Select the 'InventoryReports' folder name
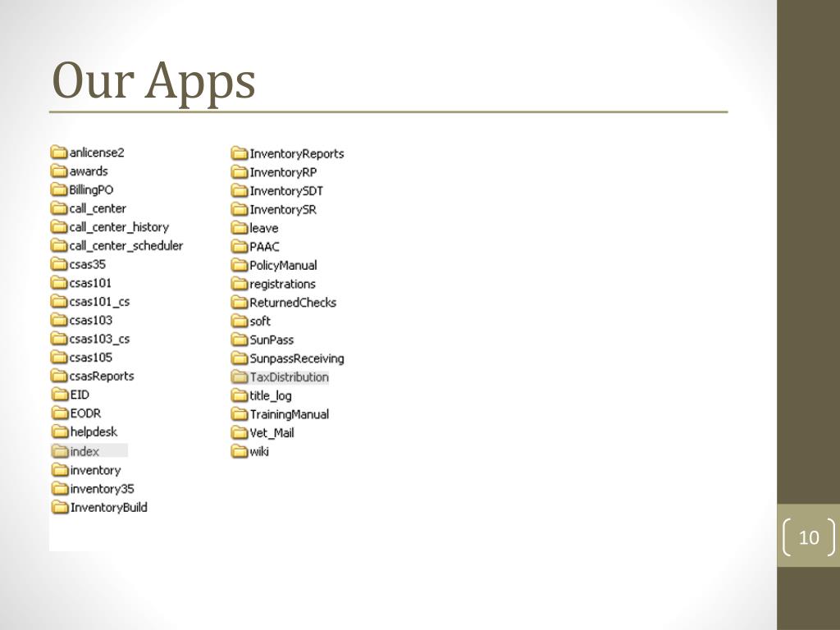This screenshot has height=630, width=840. tap(297, 153)
